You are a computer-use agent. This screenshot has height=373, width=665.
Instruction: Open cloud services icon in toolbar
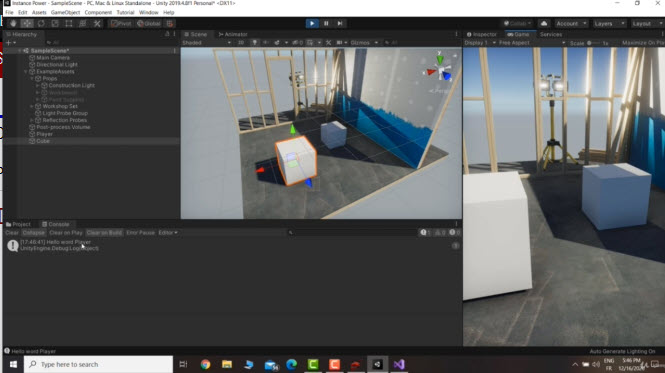pyautogui.click(x=544, y=24)
